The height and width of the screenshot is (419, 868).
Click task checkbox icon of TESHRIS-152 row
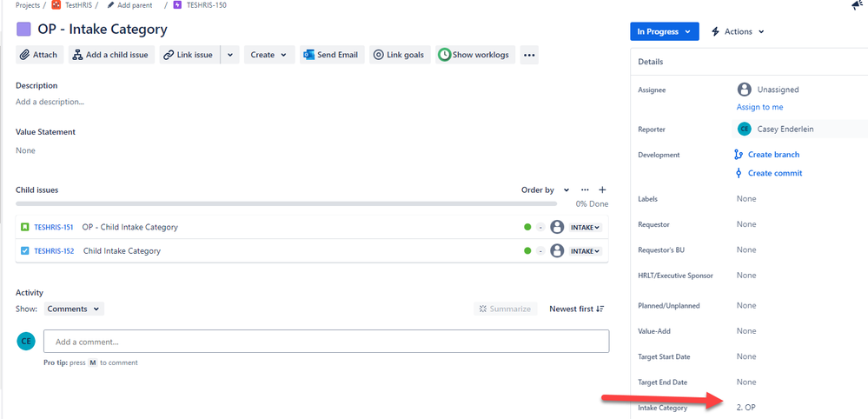pyautogui.click(x=24, y=250)
